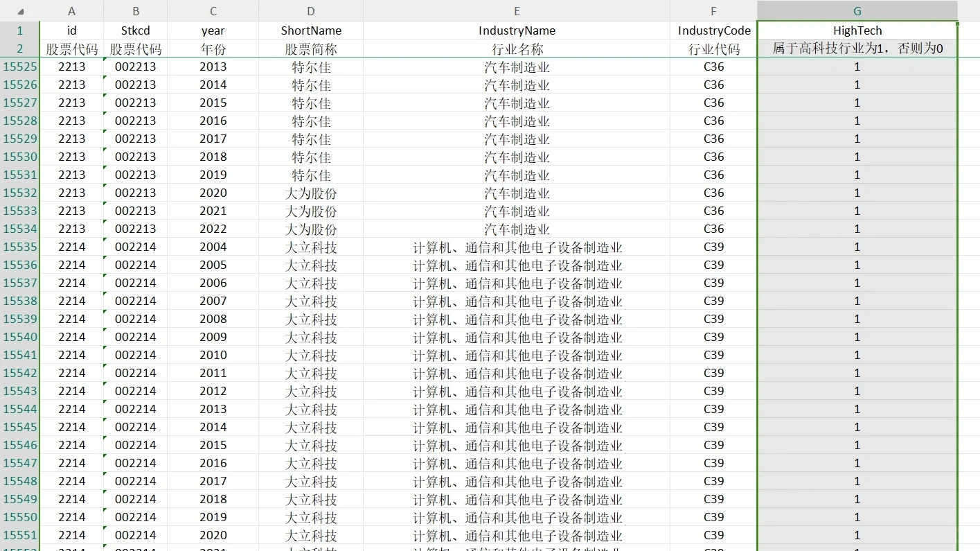Click the '年份' cell in row 2
Image resolution: width=980 pixels, height=551 pixels.
coord(213,49)
